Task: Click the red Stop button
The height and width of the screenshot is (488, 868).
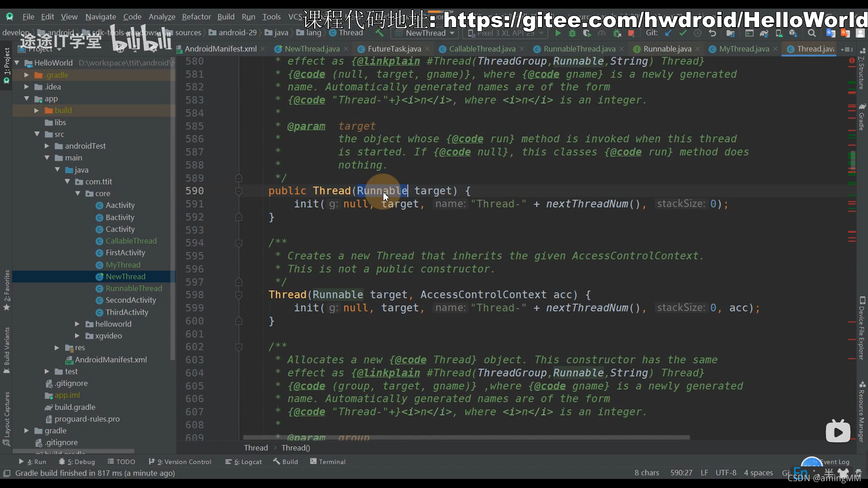Action: (x=631, y=33)
